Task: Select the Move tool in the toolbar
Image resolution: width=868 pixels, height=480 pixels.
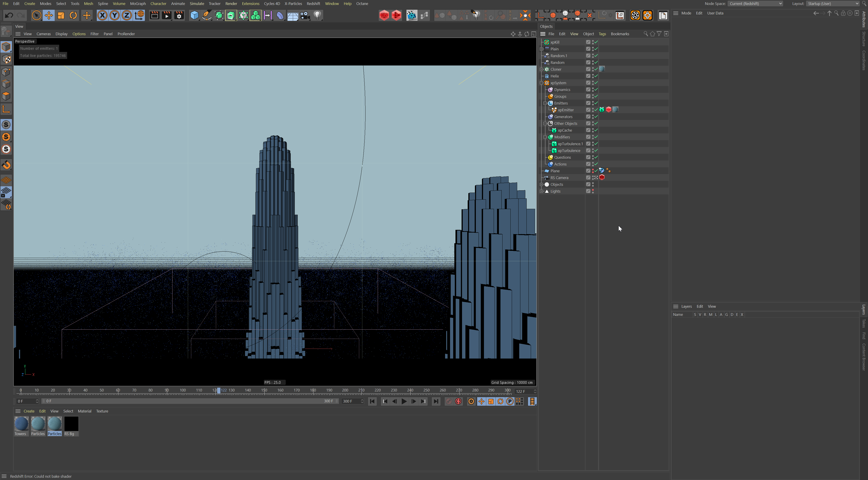Action: [49, 16]
